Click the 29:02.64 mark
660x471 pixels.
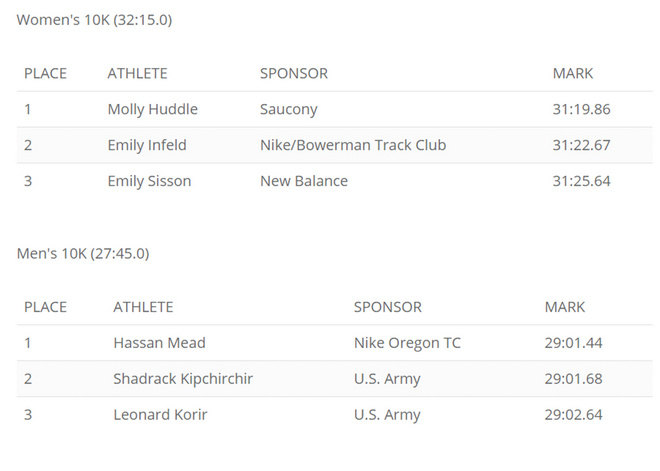pos(573,414)
